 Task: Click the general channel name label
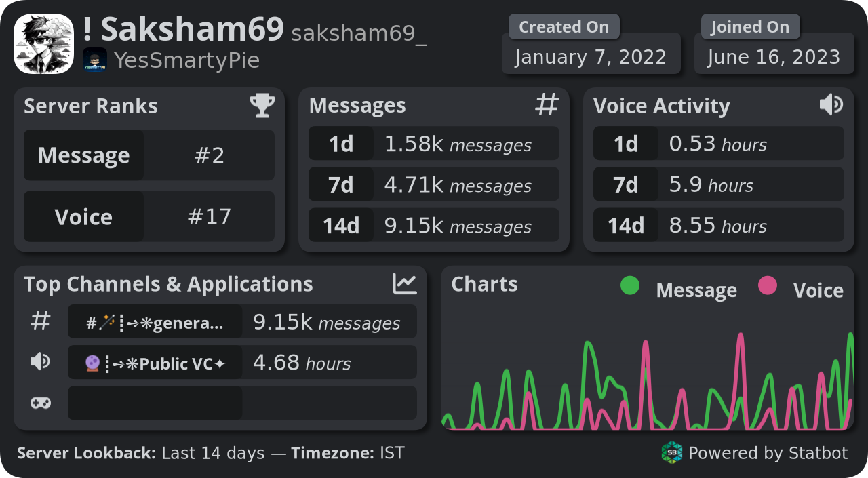[155, 322]
